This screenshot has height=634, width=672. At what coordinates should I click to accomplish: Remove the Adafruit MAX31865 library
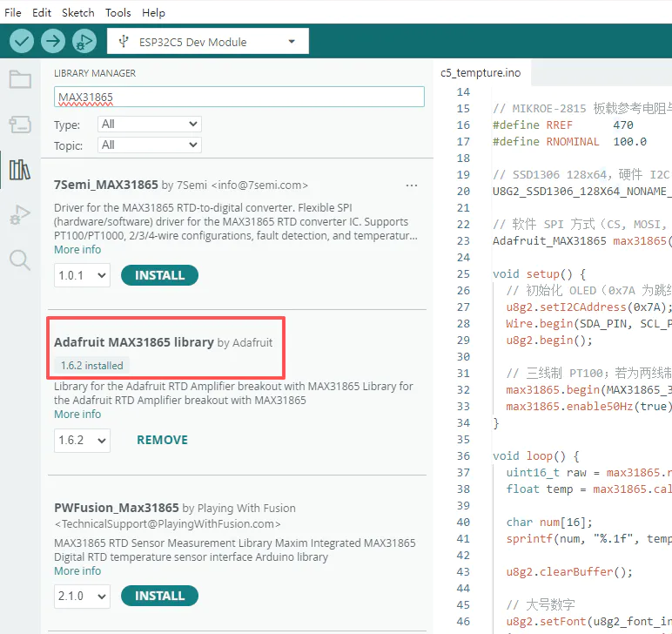coord(162,440)
